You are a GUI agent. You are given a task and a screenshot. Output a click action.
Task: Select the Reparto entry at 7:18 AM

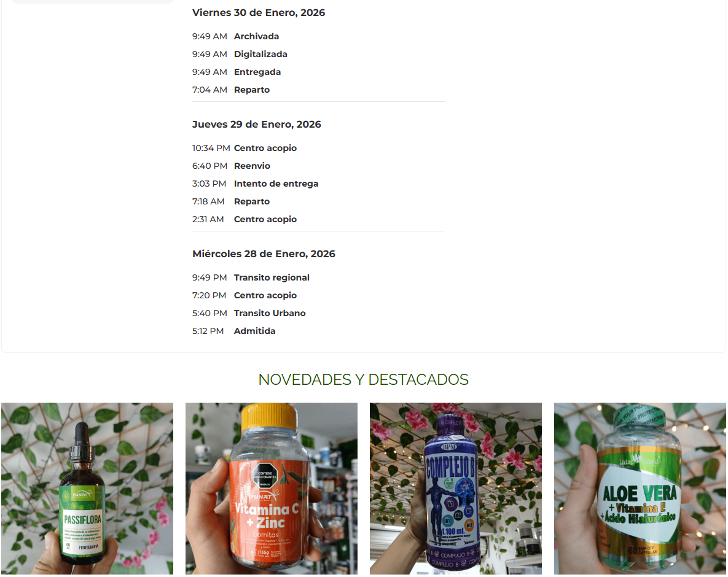pos(252,202)
